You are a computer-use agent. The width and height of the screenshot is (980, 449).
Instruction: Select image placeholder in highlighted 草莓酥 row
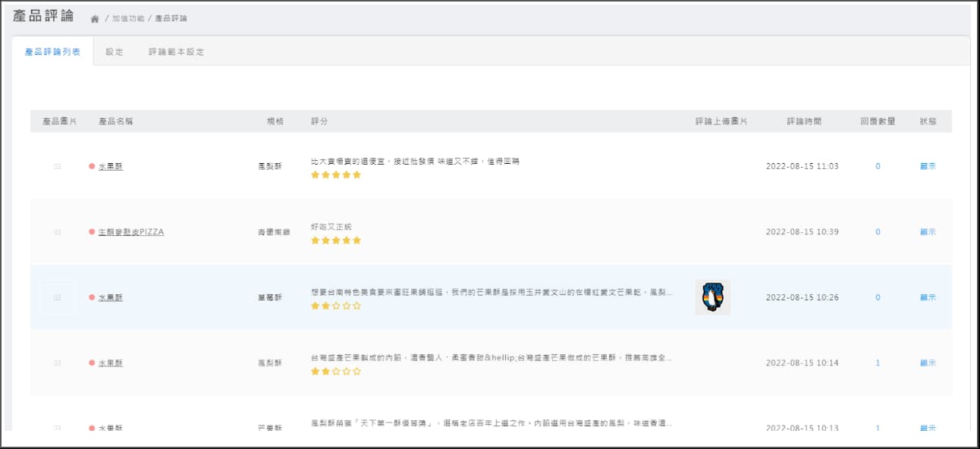pyautogui.click(x=58, y=297)
